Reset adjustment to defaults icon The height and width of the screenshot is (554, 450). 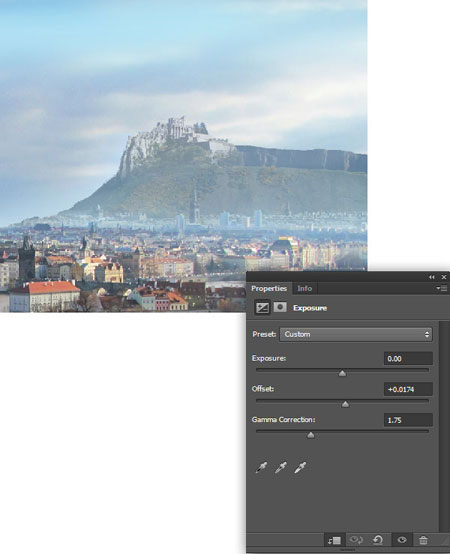point(378,540)
